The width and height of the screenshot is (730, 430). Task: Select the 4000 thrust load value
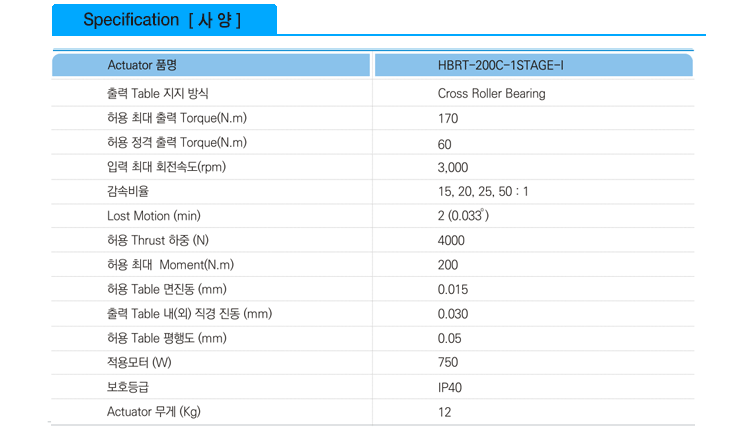pos(451,241)
